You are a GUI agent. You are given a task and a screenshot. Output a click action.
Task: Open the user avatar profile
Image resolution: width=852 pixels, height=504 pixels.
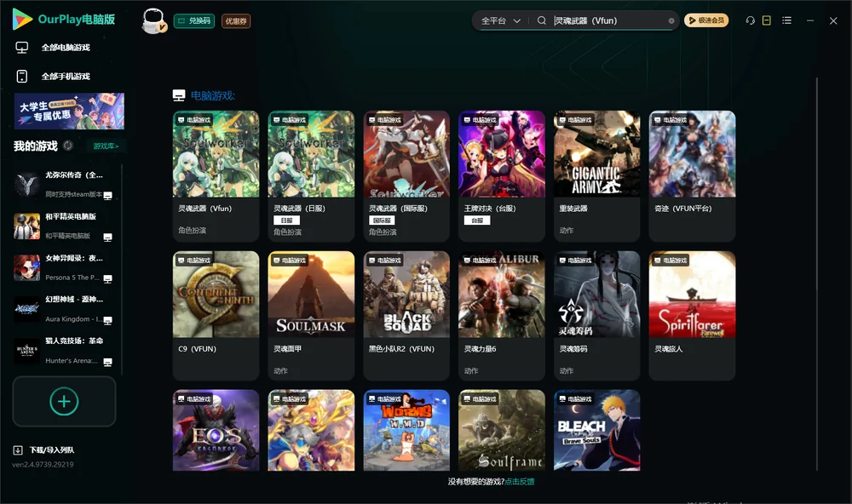(153, 20)
